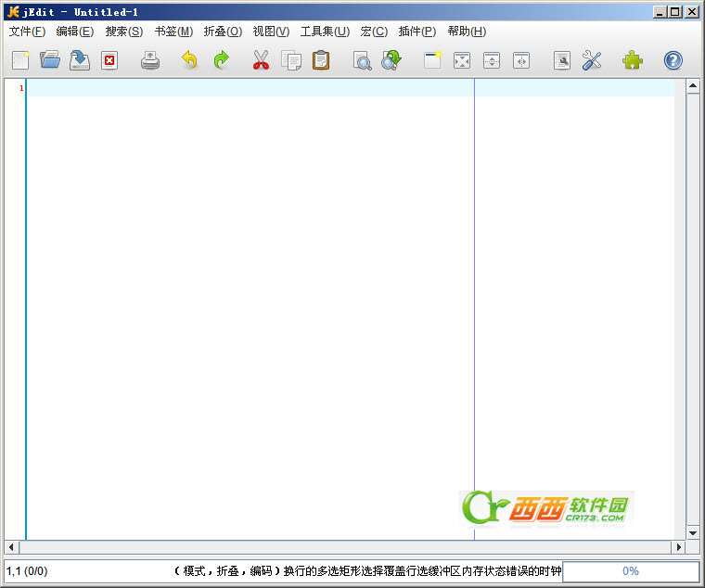Click the 1,1 (0/0) caret status
Screen dimensions: 705x588
click(27, 571)
